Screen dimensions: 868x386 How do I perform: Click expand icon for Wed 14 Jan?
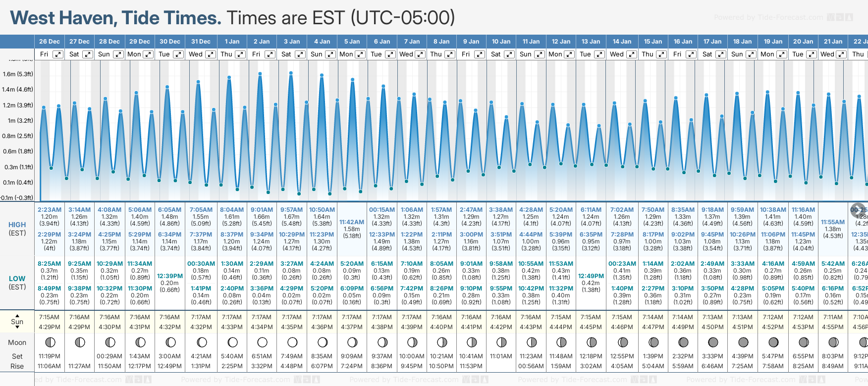(x=632, y=54)
